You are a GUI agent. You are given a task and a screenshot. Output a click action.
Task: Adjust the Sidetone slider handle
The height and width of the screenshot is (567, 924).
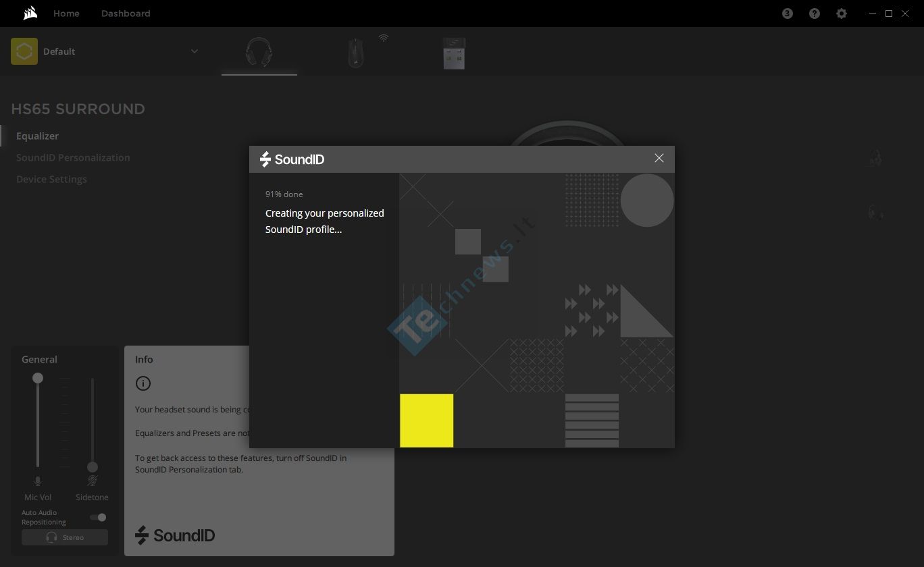[93, 467]
